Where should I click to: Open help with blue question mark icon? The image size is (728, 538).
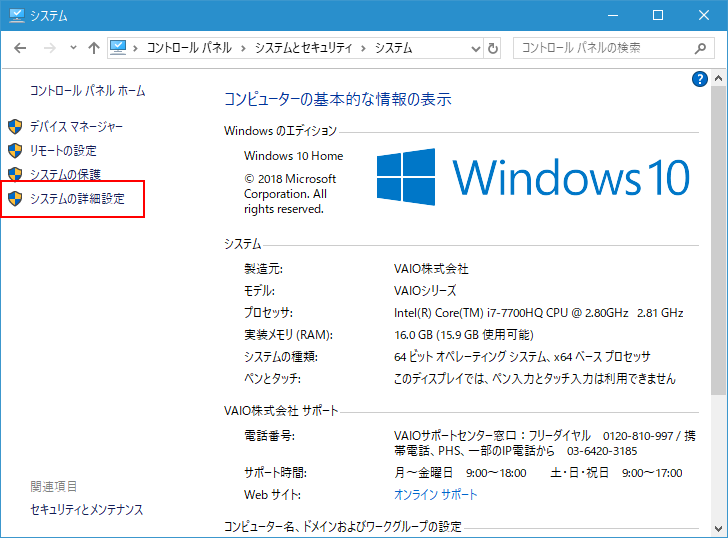(700, 79)
